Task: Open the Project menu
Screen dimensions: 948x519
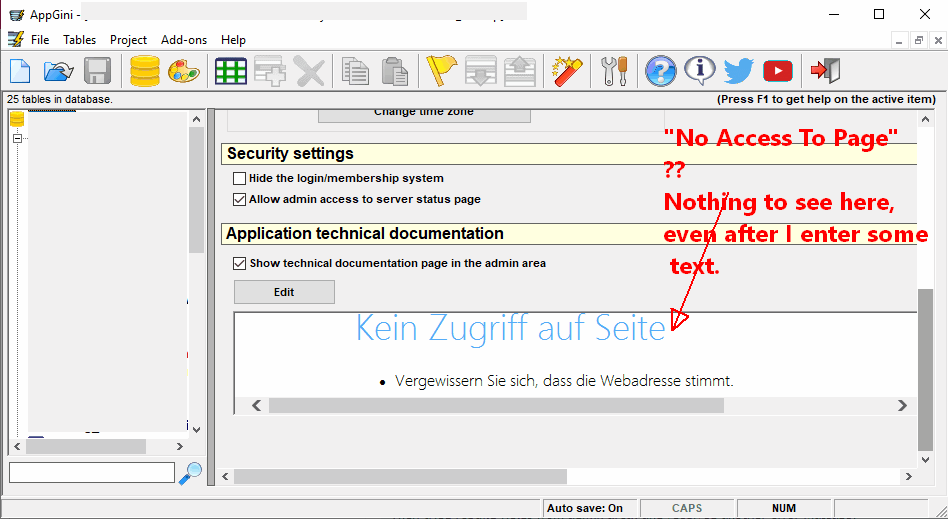Action: [x=128, y=40]
